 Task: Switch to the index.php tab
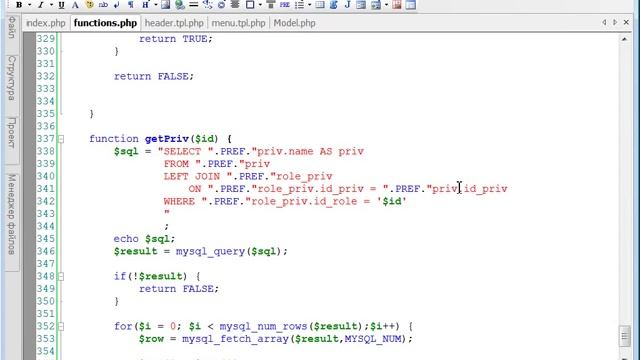click(x=46, y=23)
